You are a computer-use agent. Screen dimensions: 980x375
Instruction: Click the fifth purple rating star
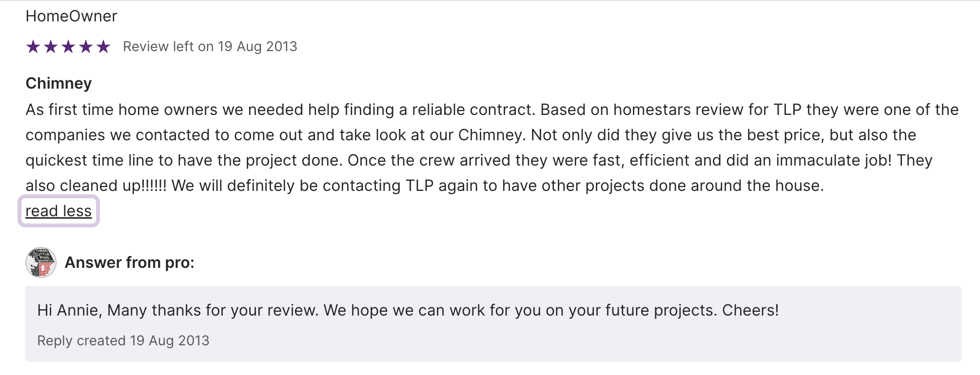click(x=103, y=47)
